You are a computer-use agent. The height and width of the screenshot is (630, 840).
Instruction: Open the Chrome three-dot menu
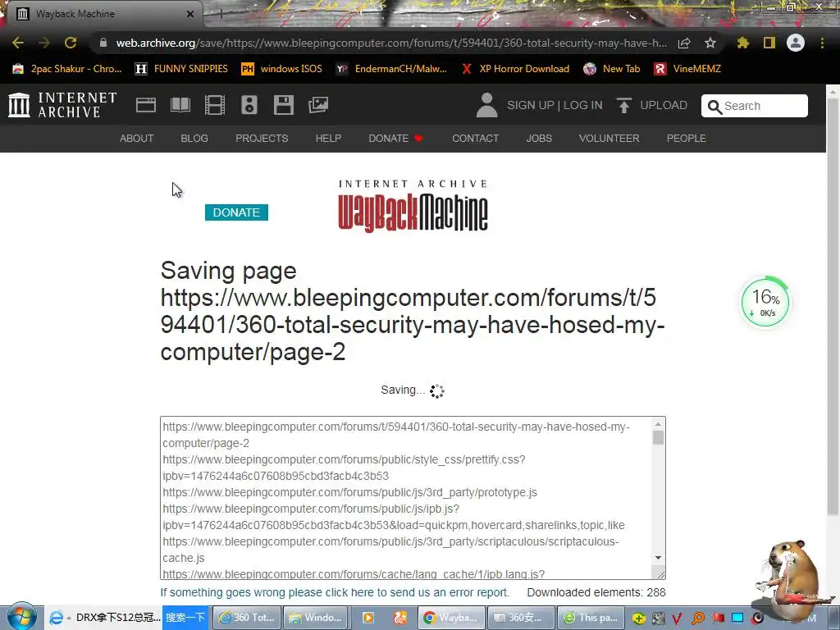[x=822, y=43]
